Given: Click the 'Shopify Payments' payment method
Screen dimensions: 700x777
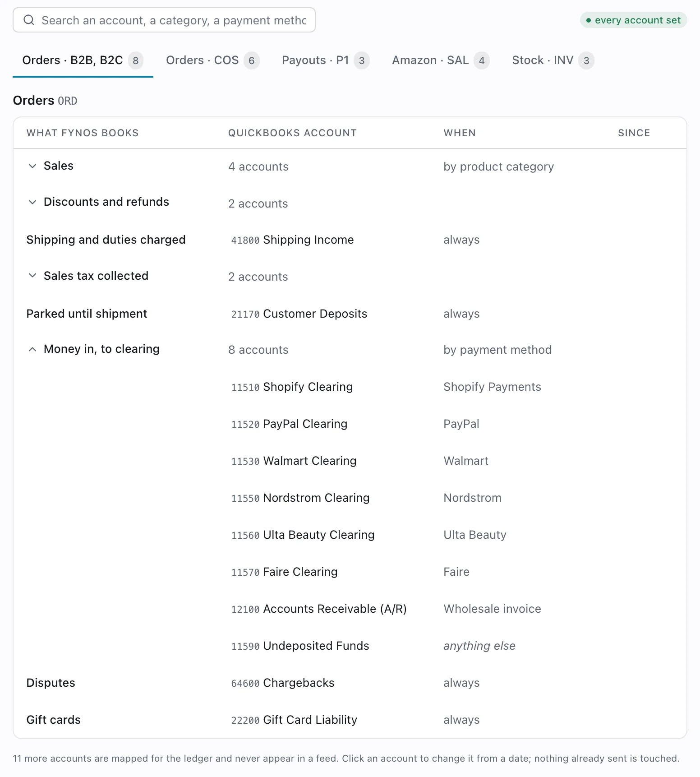Looking at the screenshot, I should coord(492,387).
